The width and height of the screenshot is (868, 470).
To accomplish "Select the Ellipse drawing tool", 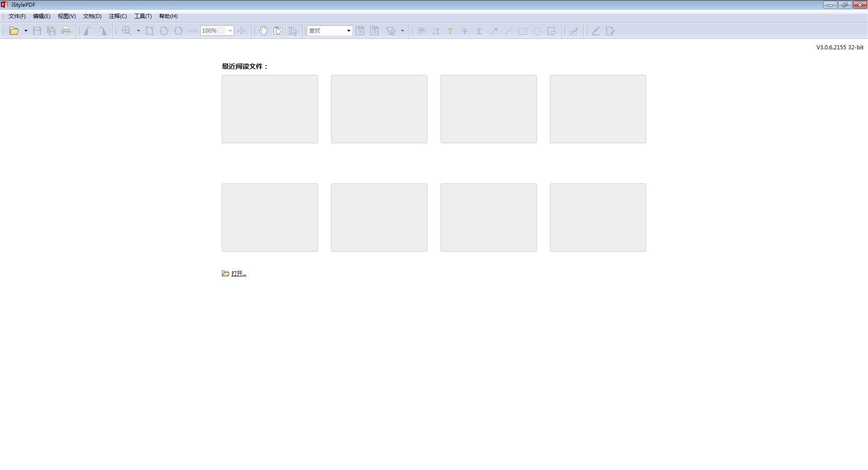I will pos(538,31).
